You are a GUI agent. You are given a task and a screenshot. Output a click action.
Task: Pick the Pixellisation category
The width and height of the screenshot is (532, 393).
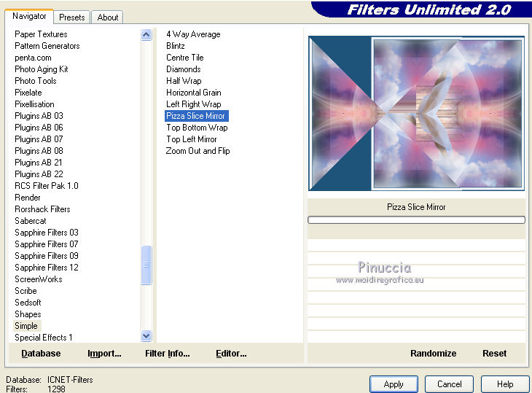point(34,104)
